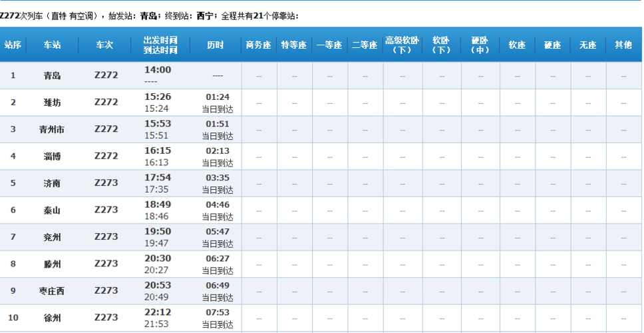Select the 22:12 departure time for 徐州
Image resolution: width=644 pixels, height=333 pixels.
158,313
